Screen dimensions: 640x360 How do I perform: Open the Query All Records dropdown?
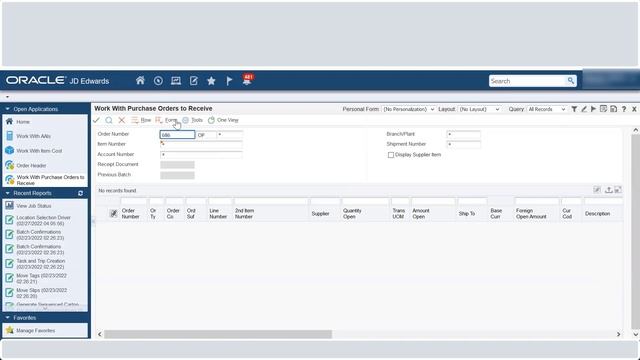[x=547, y=109]
